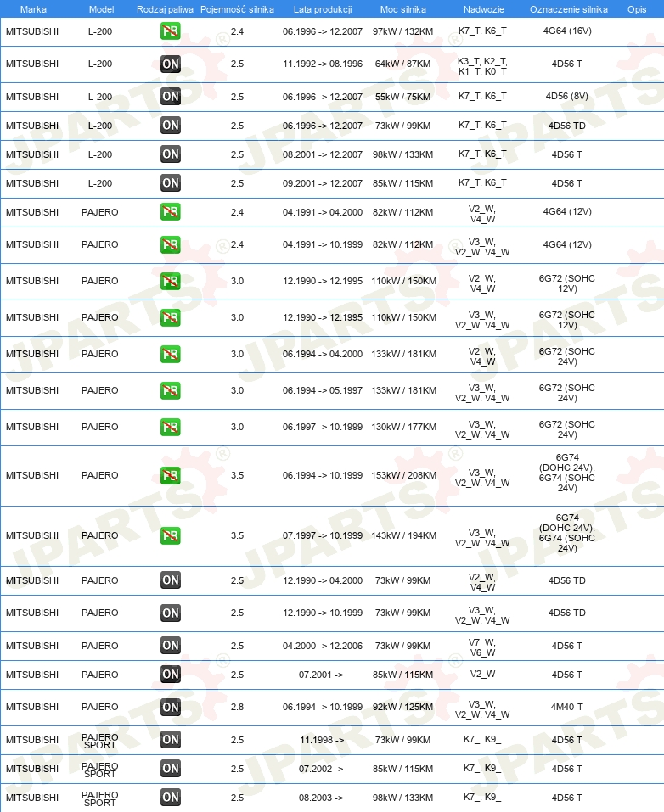664x812 pixels.
Task: Click diesel ON icon for Pajero Sport 08.2003
Action: click(x=170, y=798)
